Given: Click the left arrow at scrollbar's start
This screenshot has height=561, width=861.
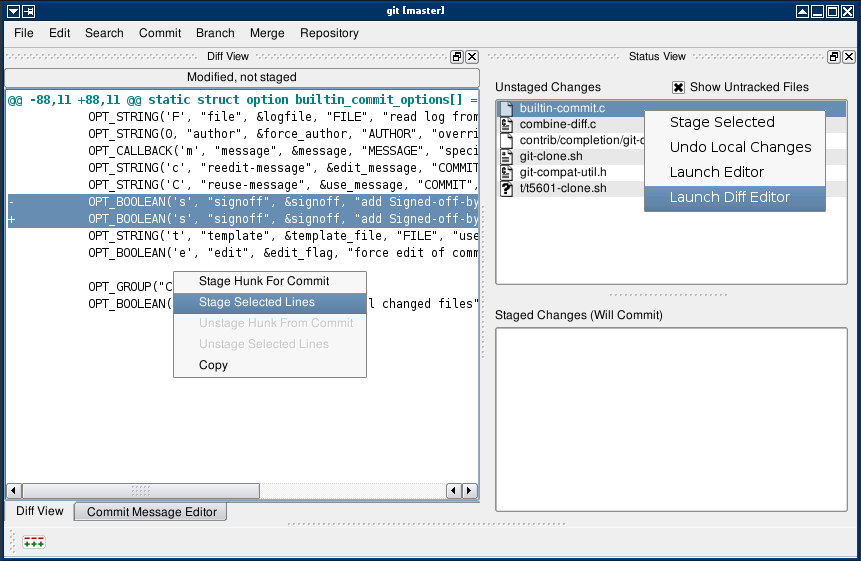Looking at the screenshot, I should [14, 490].
